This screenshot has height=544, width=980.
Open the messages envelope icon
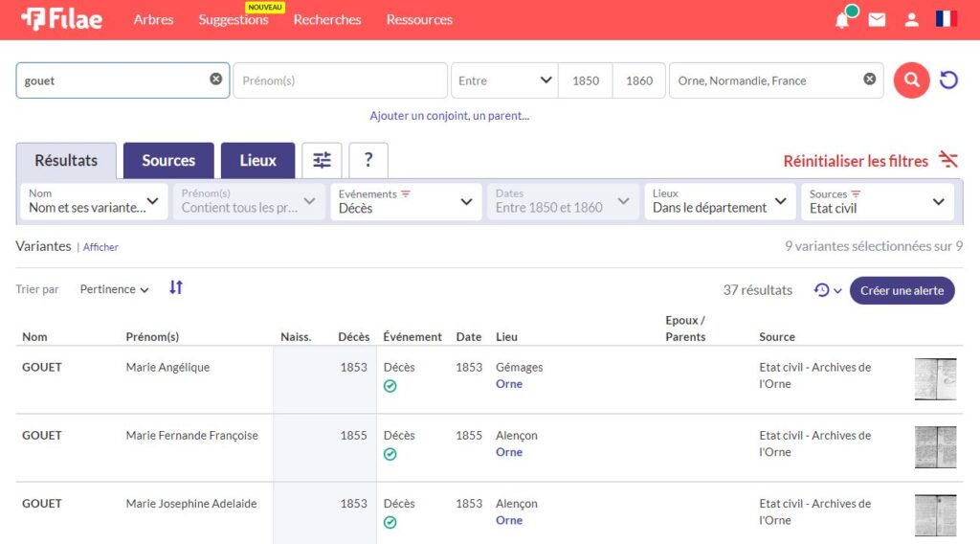877,20
